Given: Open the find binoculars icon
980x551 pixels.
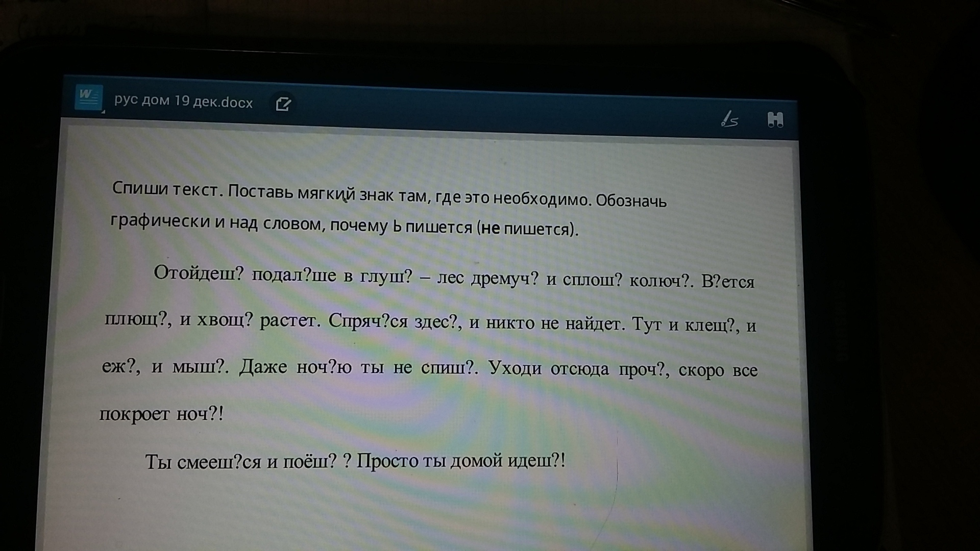Looking at the screenshot, I should coord(775,120).
